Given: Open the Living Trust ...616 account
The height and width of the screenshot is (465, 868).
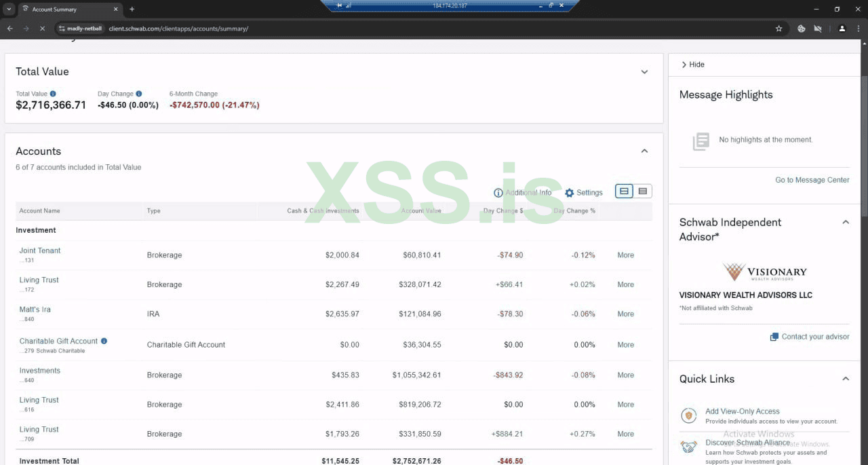Looking at the screenshot, I should (x=39, y=400).
